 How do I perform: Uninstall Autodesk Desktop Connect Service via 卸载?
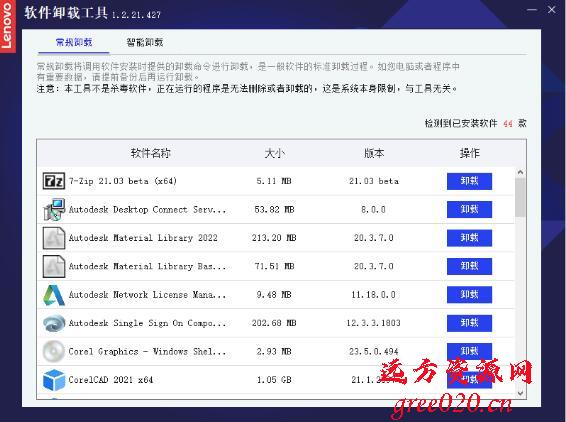[469, 209]
